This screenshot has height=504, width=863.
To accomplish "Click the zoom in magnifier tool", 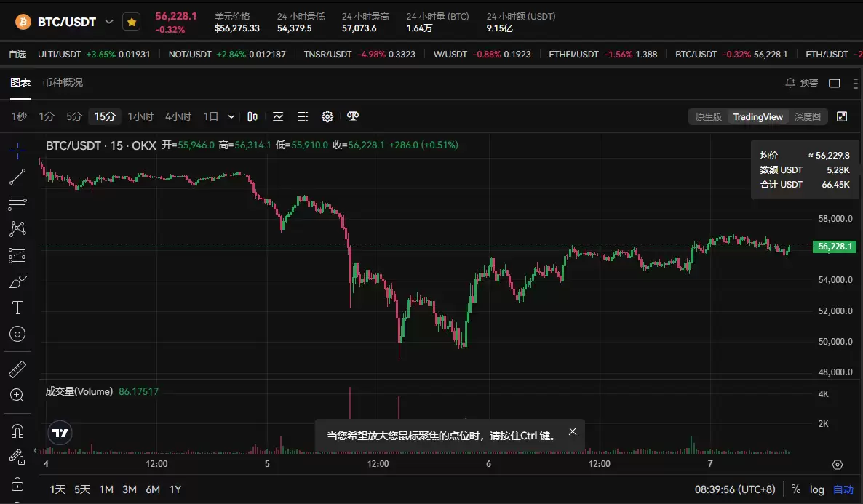I will 17,395.
